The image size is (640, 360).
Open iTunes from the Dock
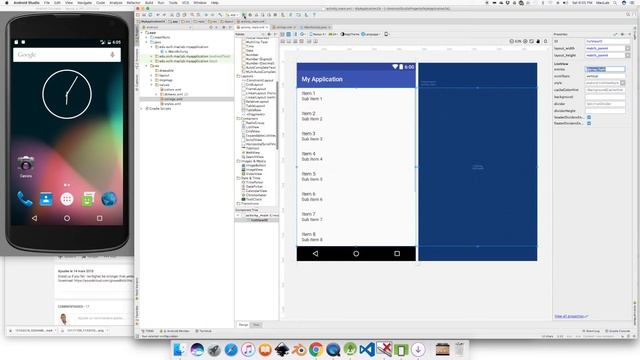click(x=248, y=349)
